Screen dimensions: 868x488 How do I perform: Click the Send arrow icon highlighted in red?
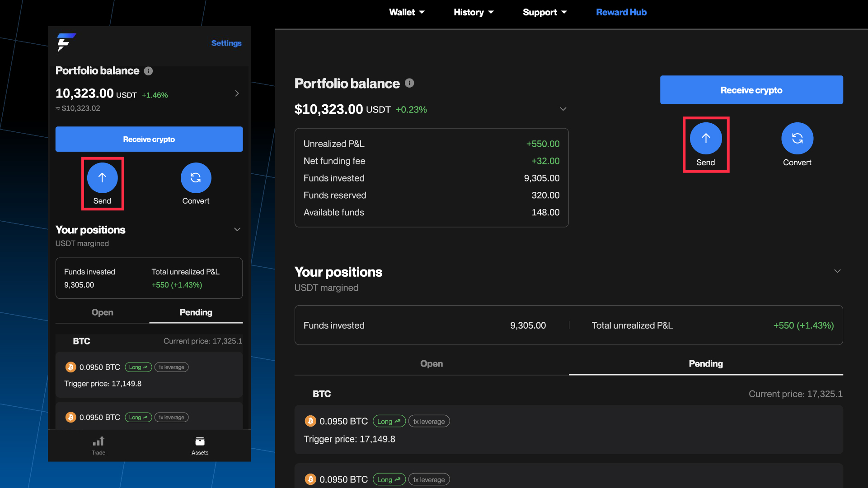pyautogui.click(x=706, y=138)
